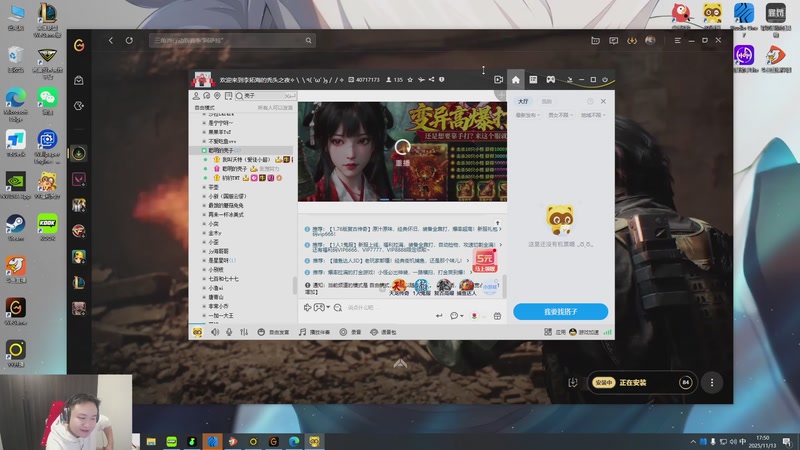This screenshot has height=450, width=800.
Task: Open the YY channel avatar
Action: [x=203, y=80]
